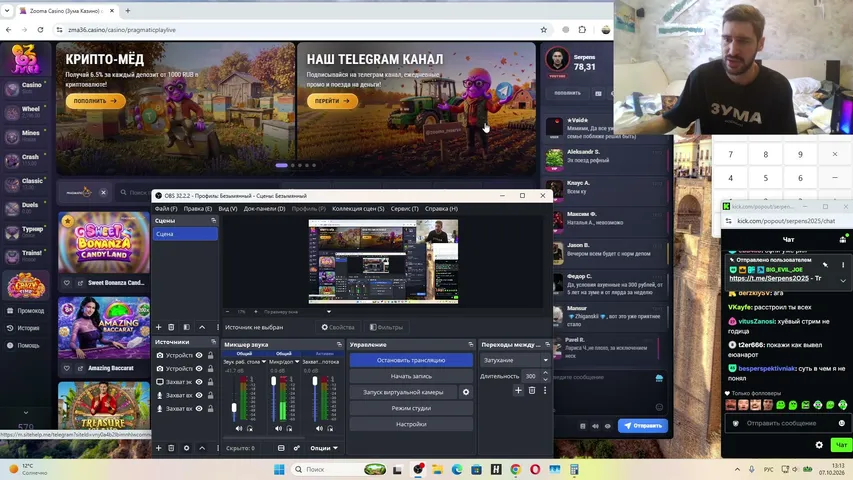Mute the Звук раб. стола channel
The width and height of the screenshot is (853, 480).
click(239, 429)
